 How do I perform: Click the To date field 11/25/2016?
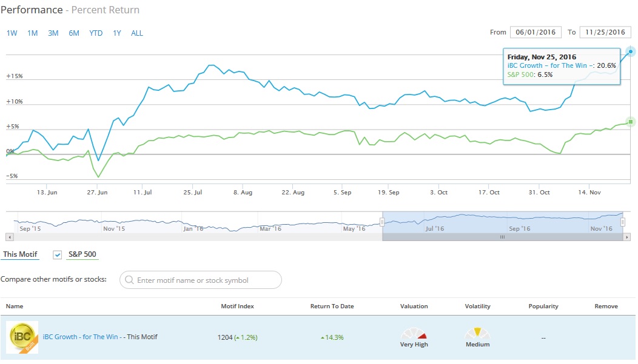(x=605, y=32)
